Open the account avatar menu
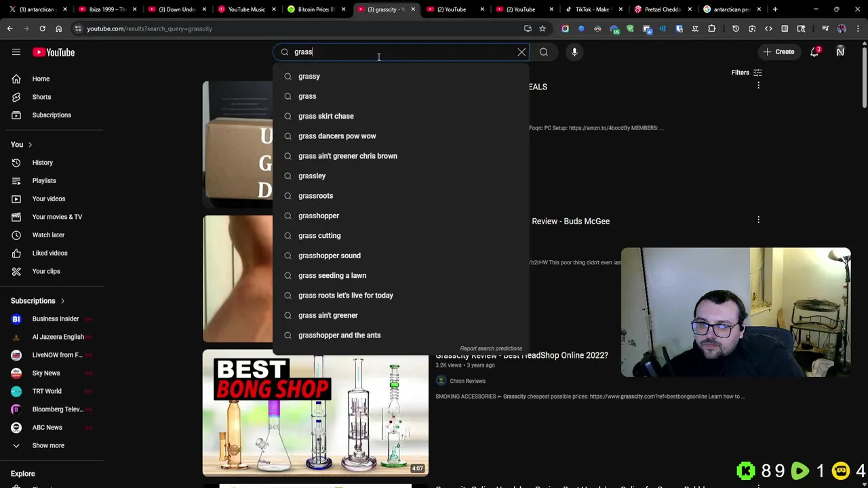Image resolution: width=868 pixels, height=488 pixels. pyautogui.click(x=840, y=52)
